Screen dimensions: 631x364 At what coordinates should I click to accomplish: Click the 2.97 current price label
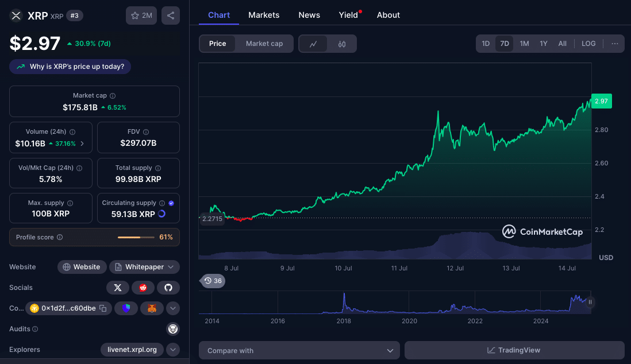(601, 101)
